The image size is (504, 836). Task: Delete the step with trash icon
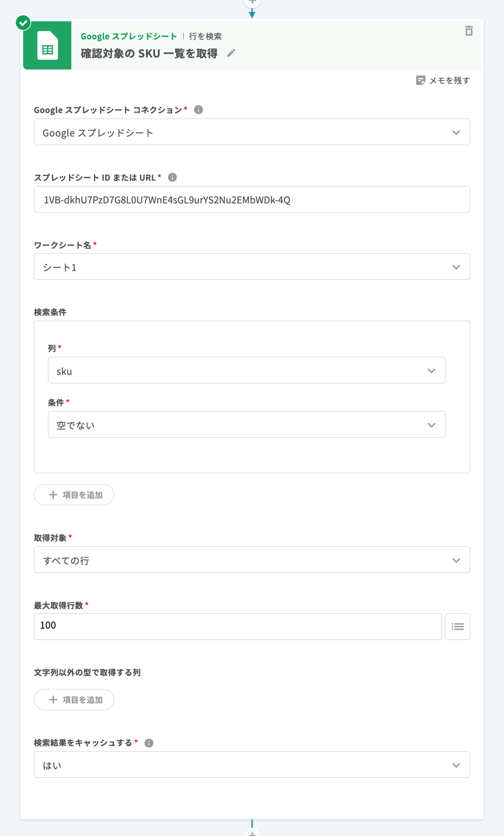pyautogui.click(x=469, y=31)
